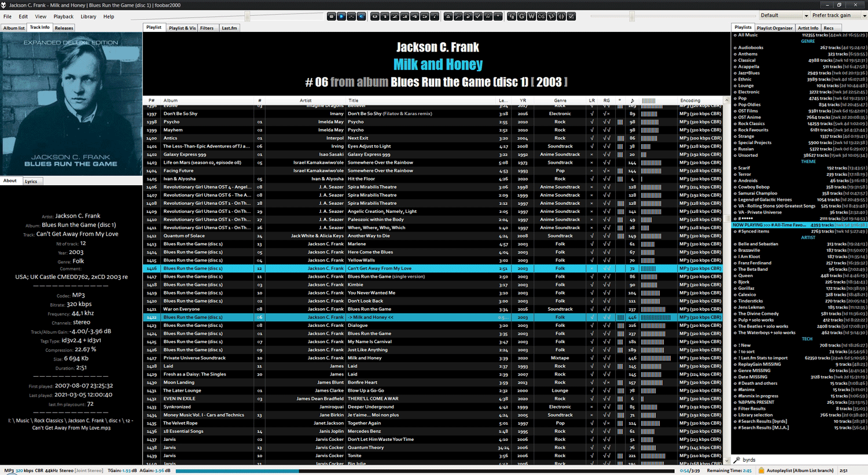
Task: Click the µ toolbar icon
Action: click(x=551, y=16)
